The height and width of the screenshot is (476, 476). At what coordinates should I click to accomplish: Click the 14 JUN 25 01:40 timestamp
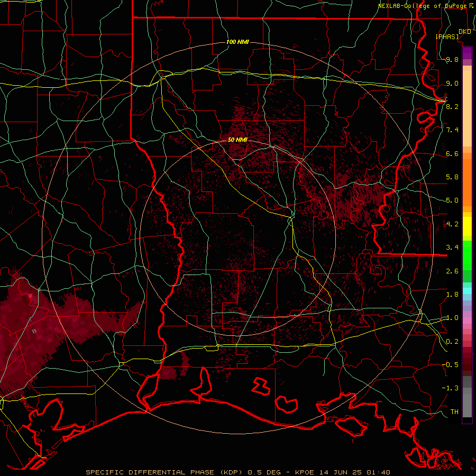click(x=354, y=472)
